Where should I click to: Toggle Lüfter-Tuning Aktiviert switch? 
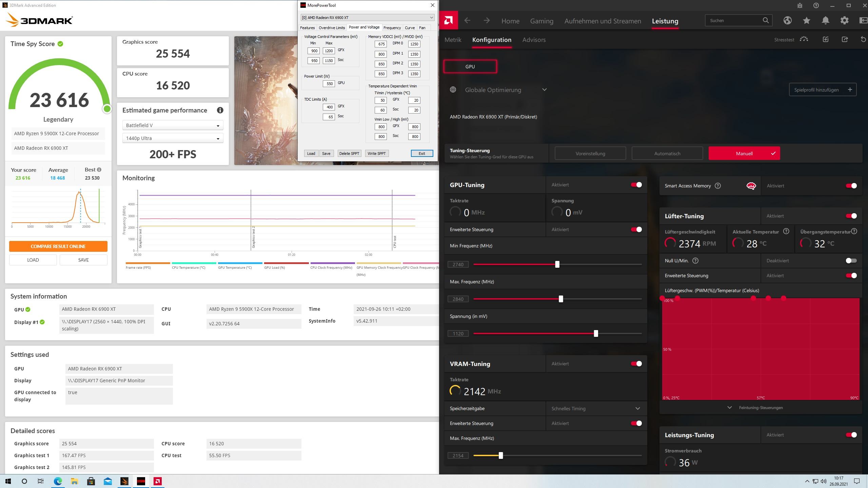point(851,216)
